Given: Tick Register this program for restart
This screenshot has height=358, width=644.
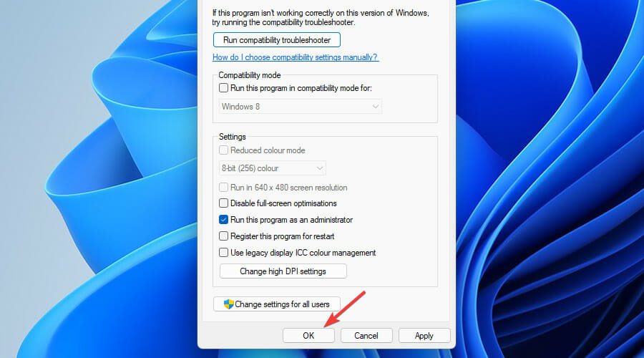Looking at the screenshot, I should click(x=223, y=236).
